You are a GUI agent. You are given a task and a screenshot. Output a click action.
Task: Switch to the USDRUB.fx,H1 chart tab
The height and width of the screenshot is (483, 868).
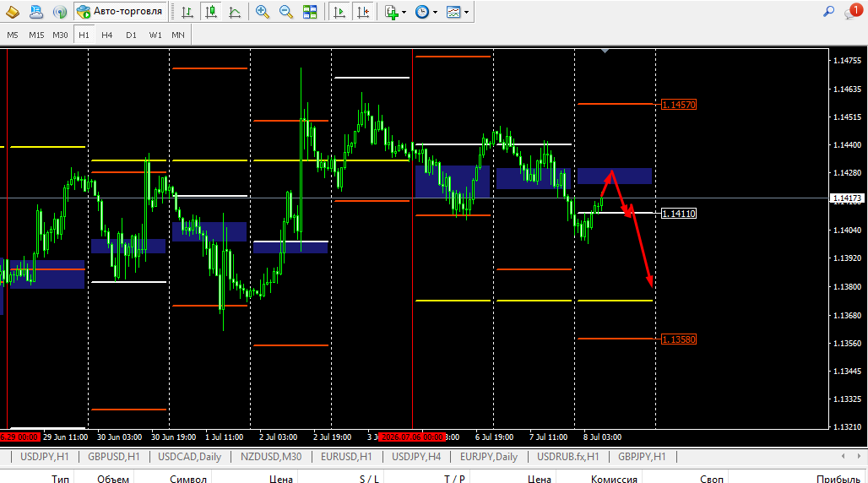click(568, 457)
